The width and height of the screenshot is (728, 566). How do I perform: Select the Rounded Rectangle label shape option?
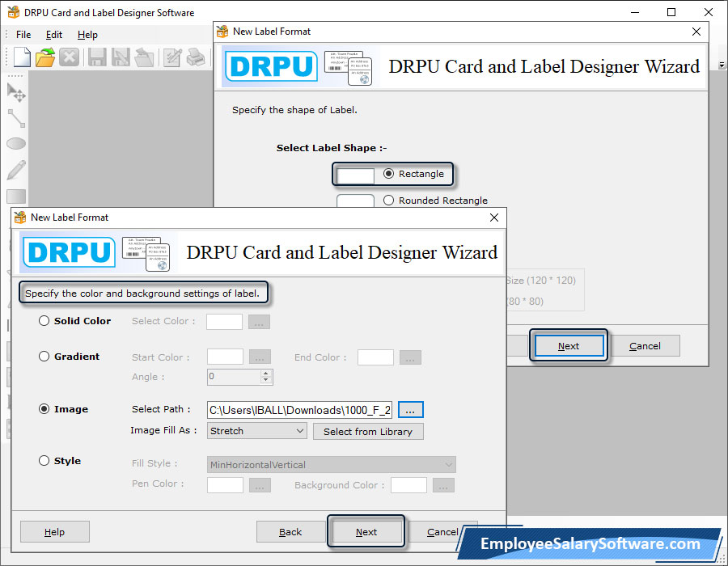pyautogui.click(x=388, y=200)
